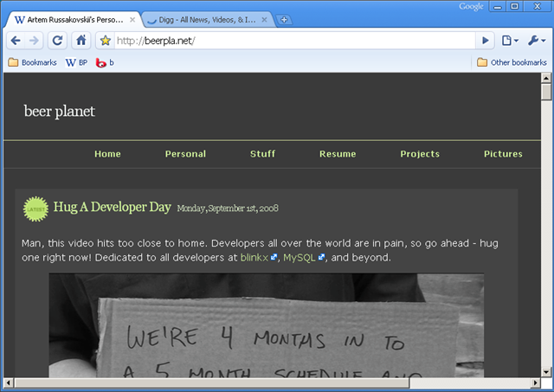Select the Artem Russakovskii's Personal tab
The height and width of the screenshot is (392, 554).
[75, 20]
